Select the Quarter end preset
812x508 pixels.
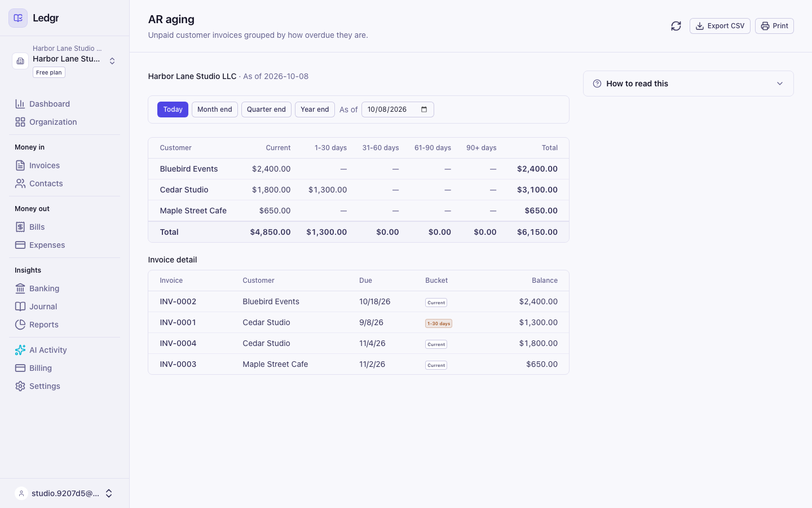click(266, 110)
